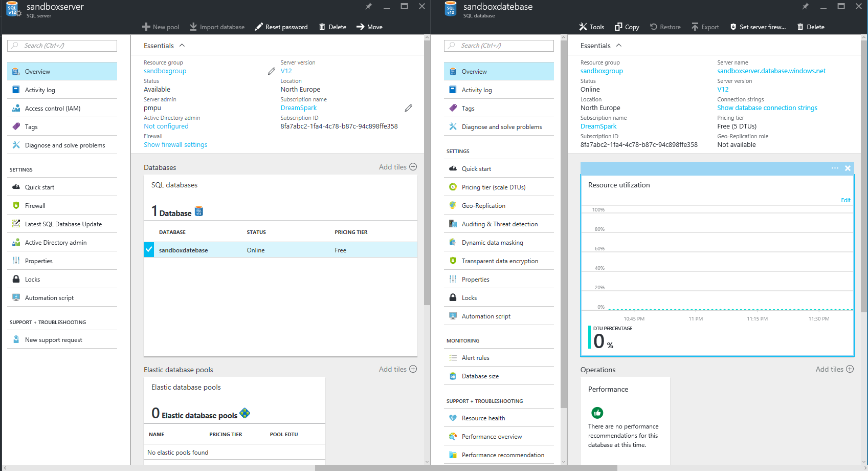Open Access control (IAM)
This screenshot has height=471, width=868.
(x=62, y=109)
